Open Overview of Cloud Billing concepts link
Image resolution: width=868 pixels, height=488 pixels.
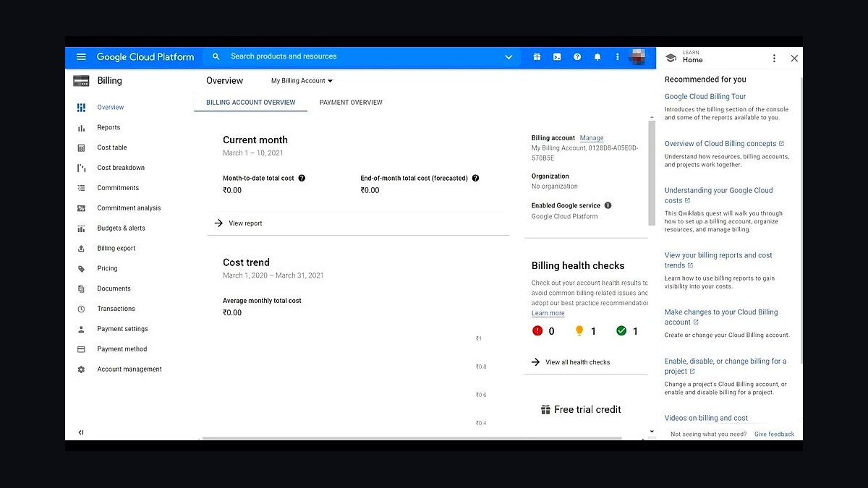(x=724, y=144)
